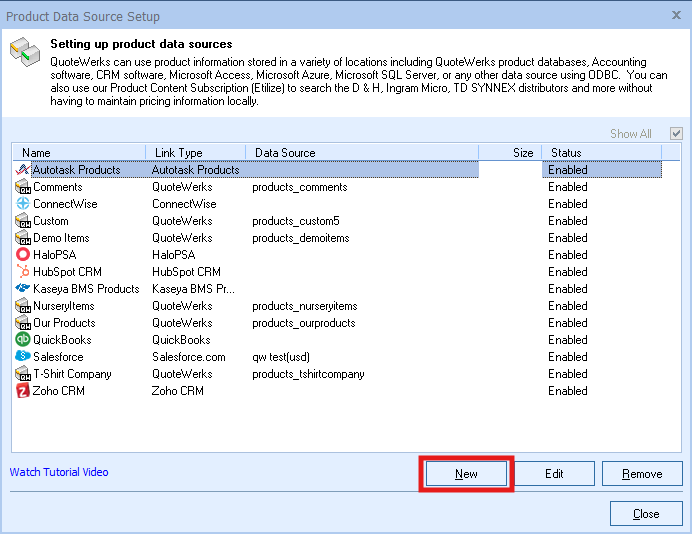Click the HaloPSA icon

pyautogui.click(x=23, y=255)
